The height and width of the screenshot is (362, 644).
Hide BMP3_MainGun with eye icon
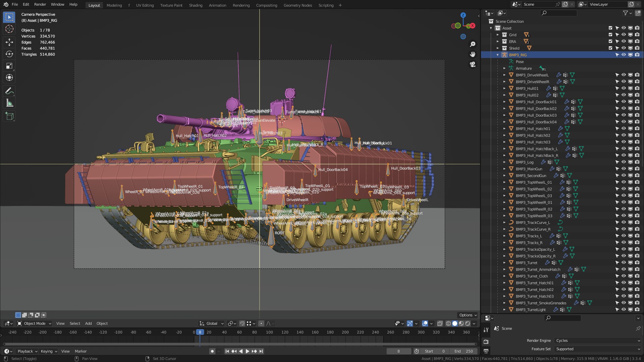[x=624, y=169]
